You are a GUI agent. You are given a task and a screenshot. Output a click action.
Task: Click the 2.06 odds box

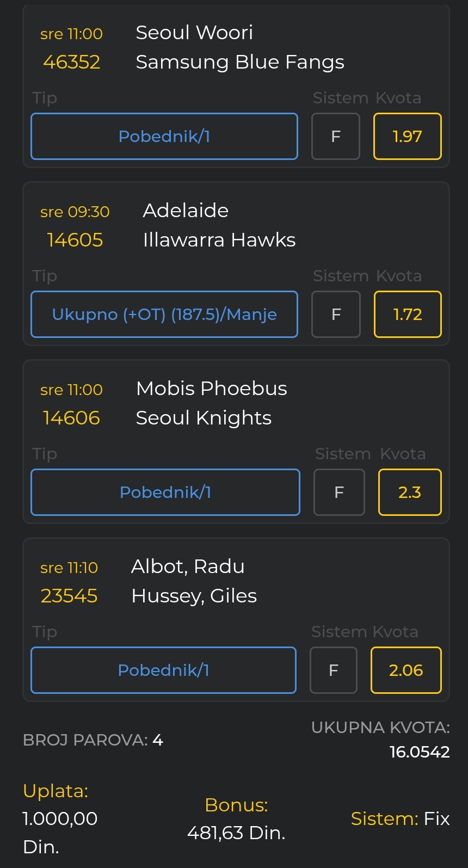pyautogui.click(x=406, y=670)
